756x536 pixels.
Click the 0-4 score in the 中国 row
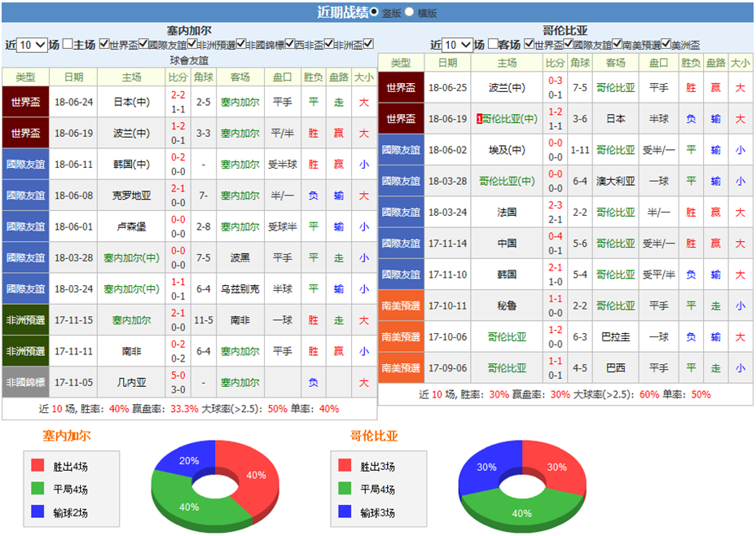point(555,236)
